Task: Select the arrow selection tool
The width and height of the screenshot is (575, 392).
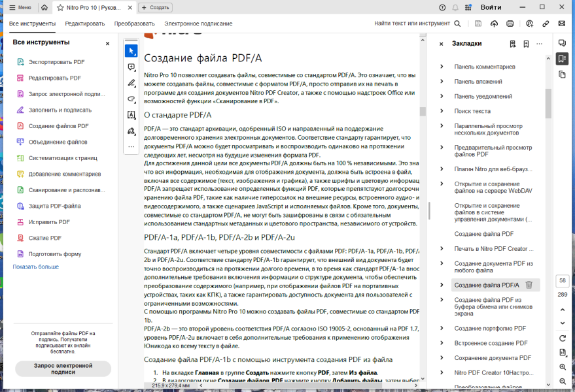Action: pos(131,51)
